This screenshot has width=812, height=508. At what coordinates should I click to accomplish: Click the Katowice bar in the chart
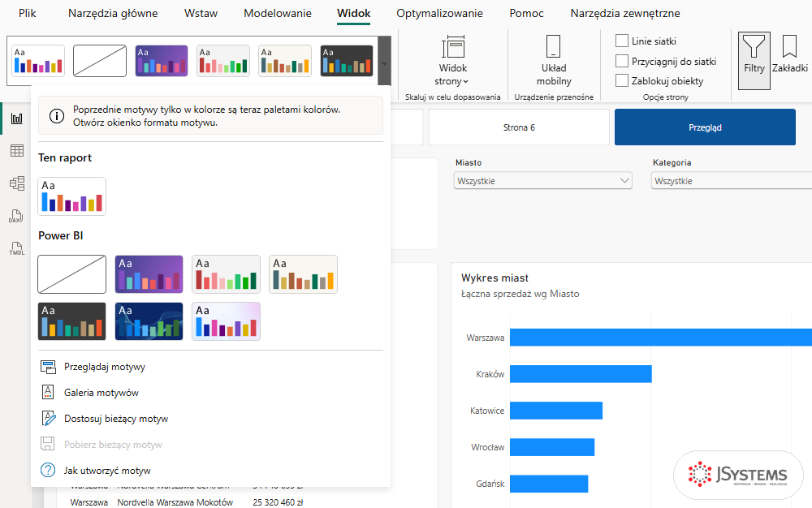(556, 411)
